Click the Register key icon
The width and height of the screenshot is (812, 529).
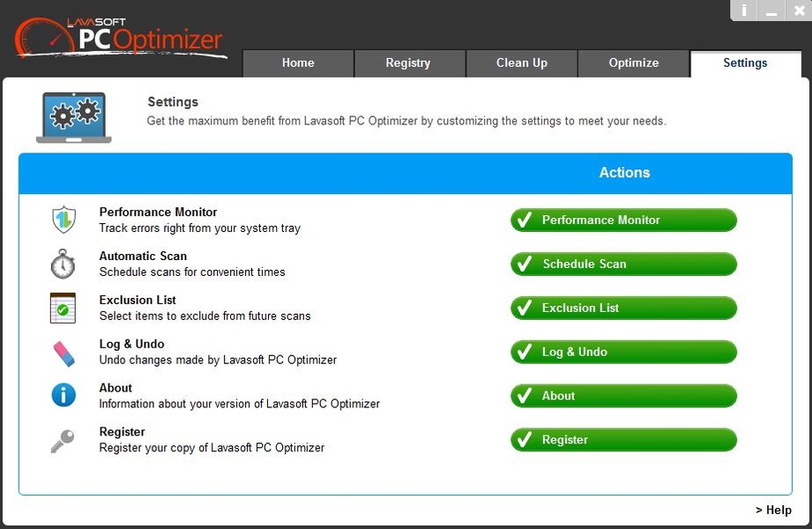coord(63,441)
